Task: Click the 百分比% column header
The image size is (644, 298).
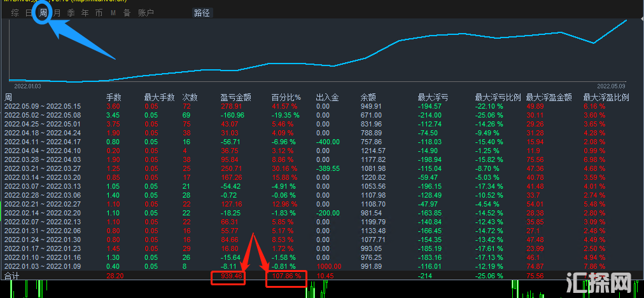Action: pos(285,98)
